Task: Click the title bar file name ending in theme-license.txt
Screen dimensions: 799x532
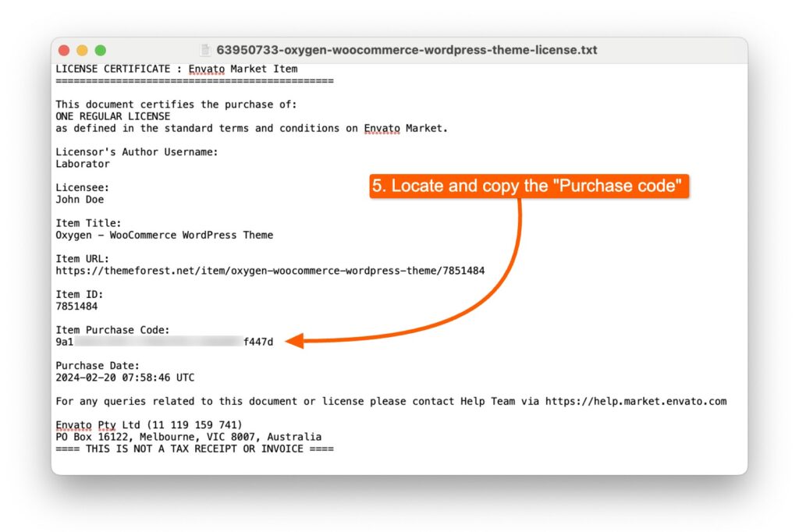Action: coord(407,50)
